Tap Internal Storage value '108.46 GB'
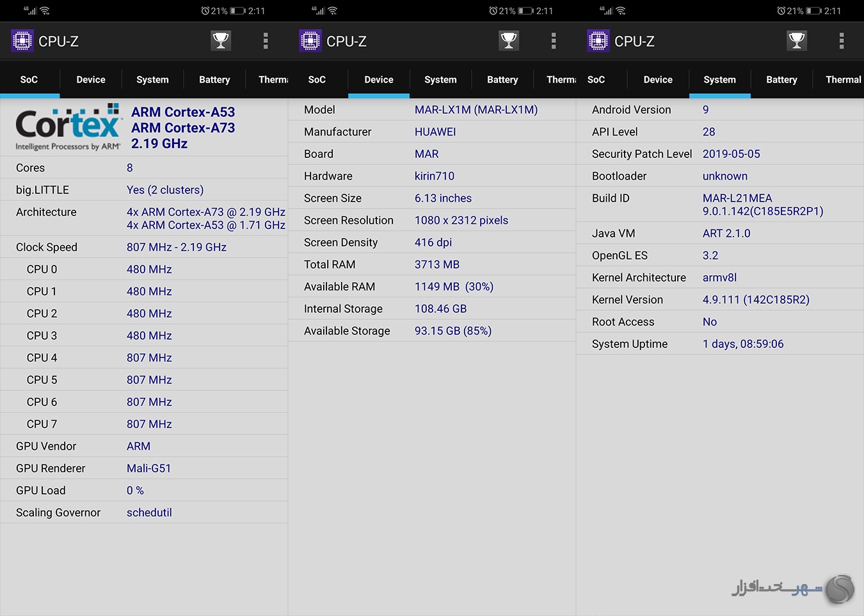This screenshot has height=616, width=864. point(440,309)
